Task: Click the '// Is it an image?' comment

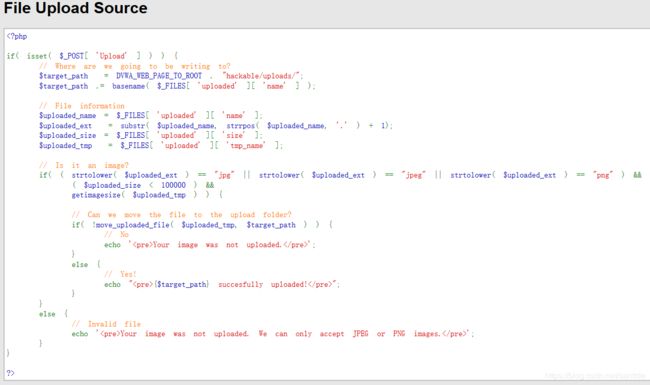Action: coord(84,165)
